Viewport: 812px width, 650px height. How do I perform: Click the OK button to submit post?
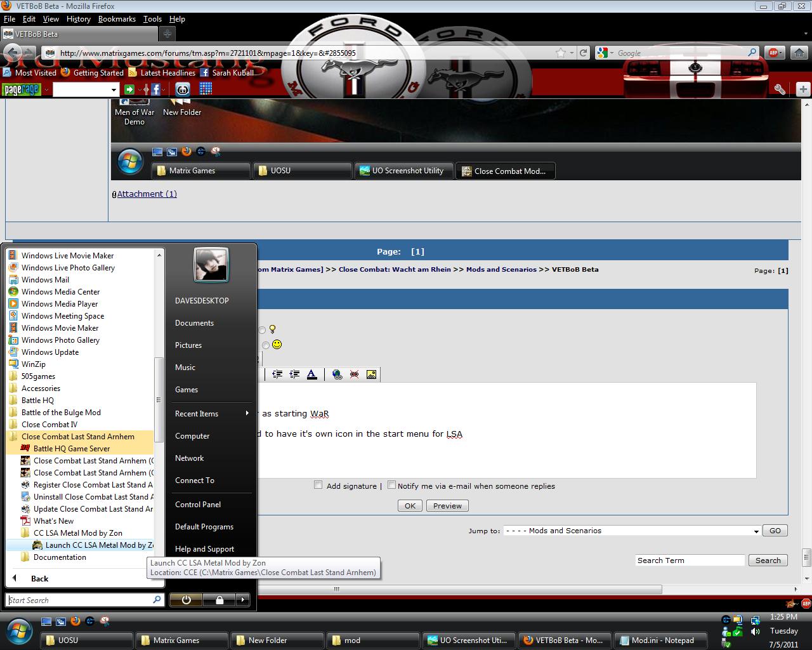[x=410, y=506]
